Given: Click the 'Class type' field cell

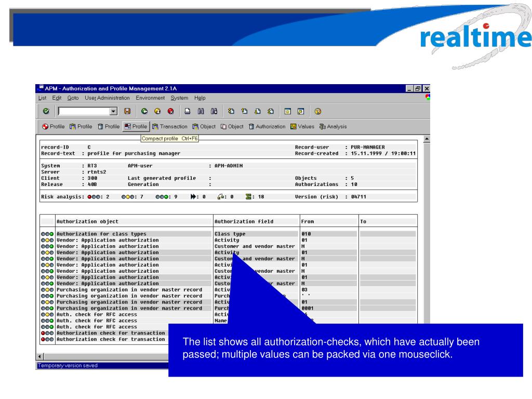Looking at the screenshot, I should click(x=230, y=234).
